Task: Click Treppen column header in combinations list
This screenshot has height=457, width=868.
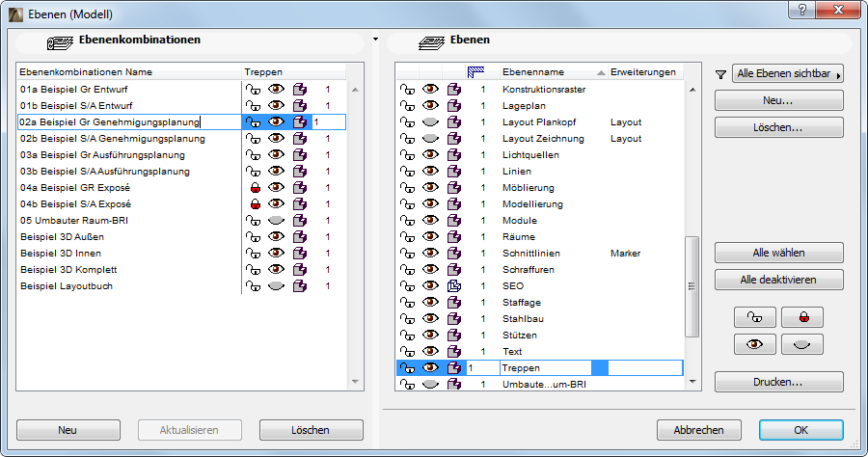Action: 294,72
